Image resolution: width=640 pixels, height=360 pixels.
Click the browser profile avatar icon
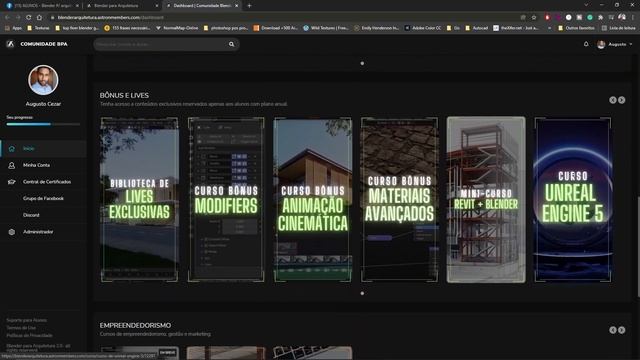click(622, 18)
